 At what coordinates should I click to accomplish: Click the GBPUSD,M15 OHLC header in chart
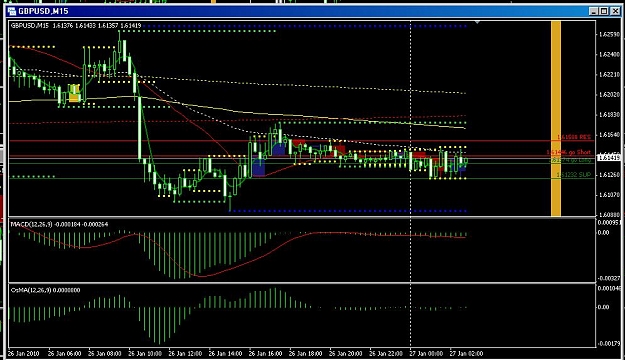coord(76,26)
